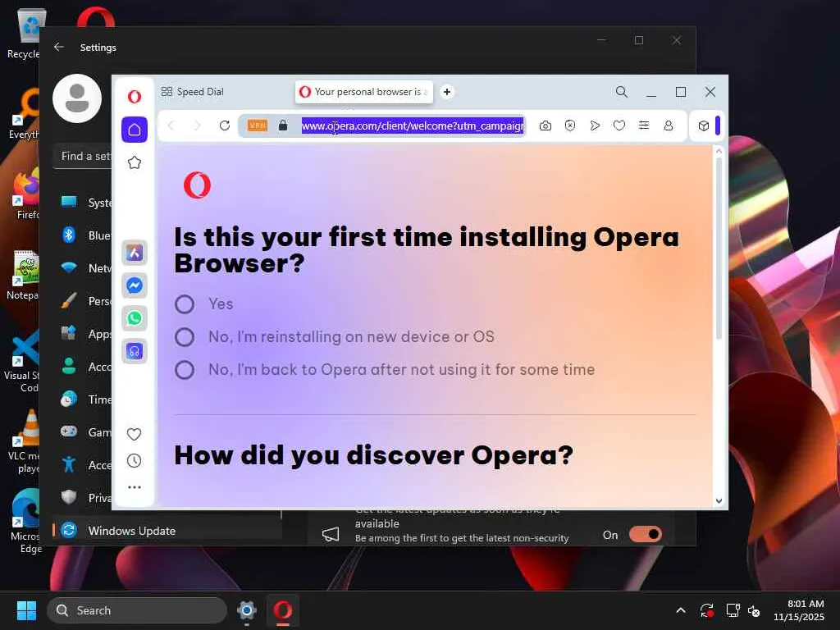
Task: Take a snapshot with the camera icon
Action: [x=546, y=126]
